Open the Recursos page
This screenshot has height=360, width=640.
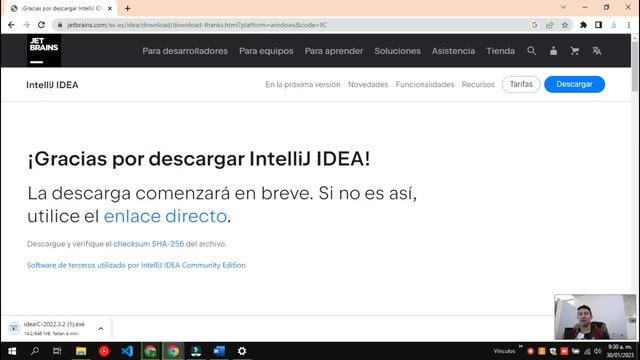478,84
